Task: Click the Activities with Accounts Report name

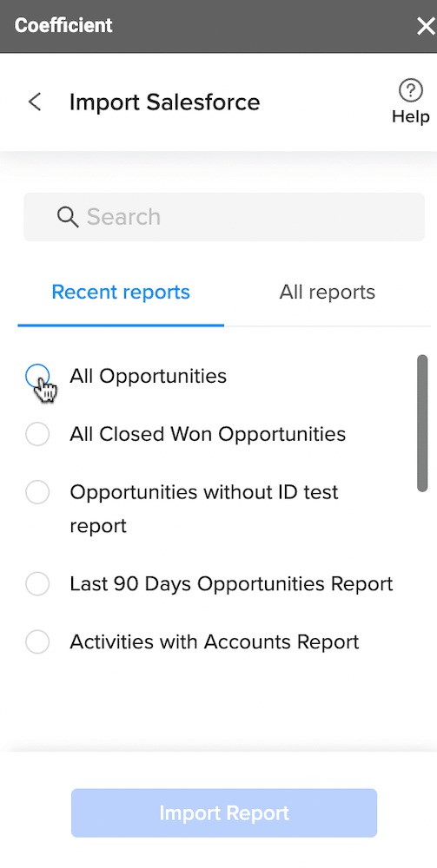Action: 215,642
